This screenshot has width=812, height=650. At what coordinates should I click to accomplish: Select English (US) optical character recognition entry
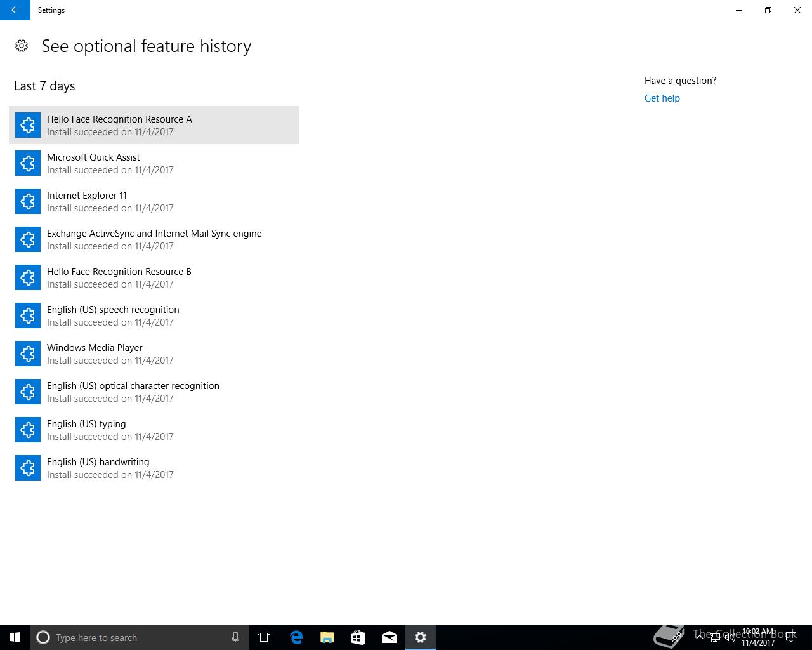point(154,392)
